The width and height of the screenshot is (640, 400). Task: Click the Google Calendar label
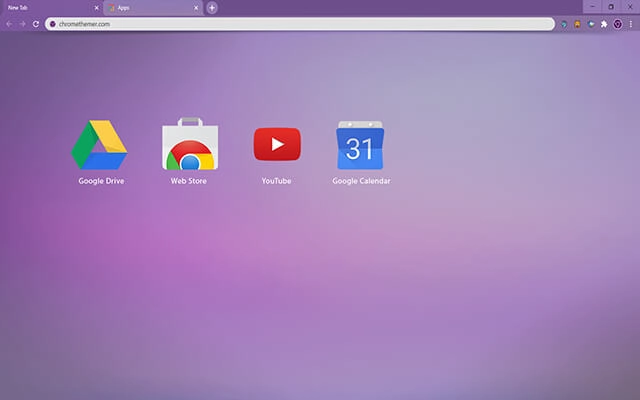pyautogui.click(x=361, y=181)
